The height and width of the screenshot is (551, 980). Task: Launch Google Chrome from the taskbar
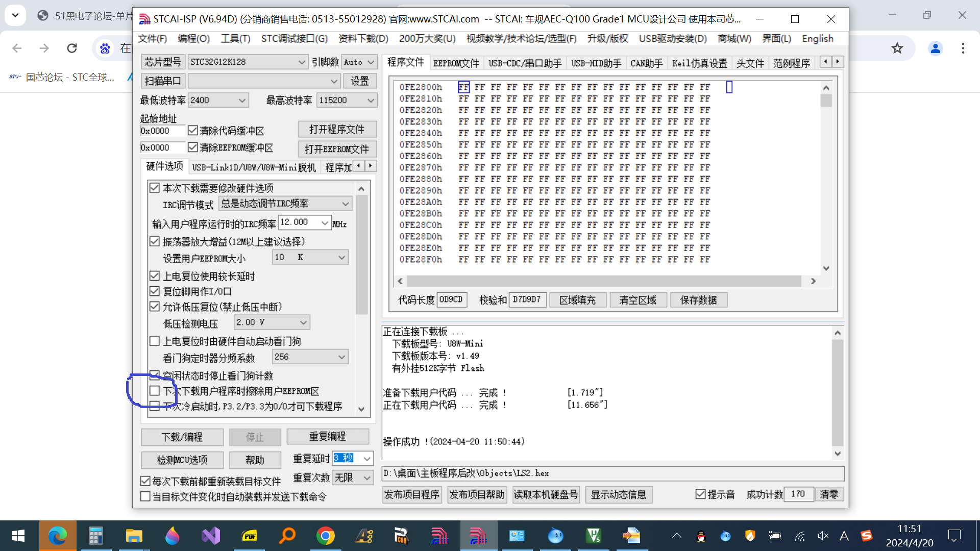tap(326, 536)
